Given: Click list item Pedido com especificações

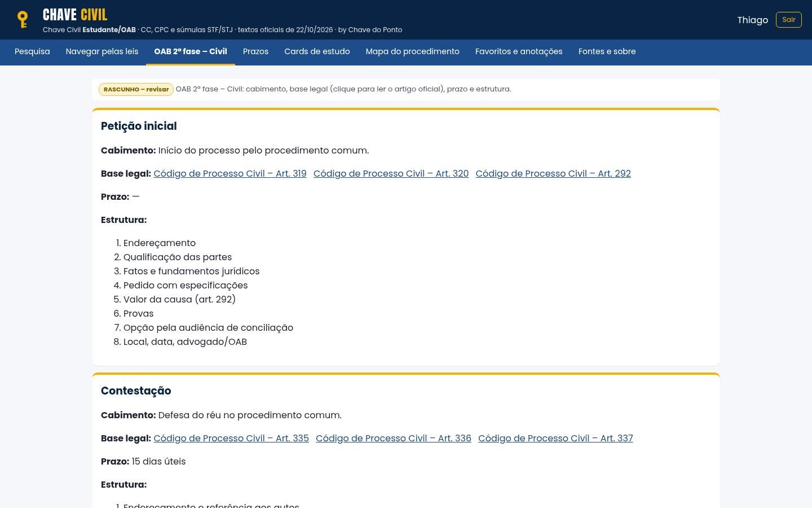Looking at the screenshot, I should 186,286.
